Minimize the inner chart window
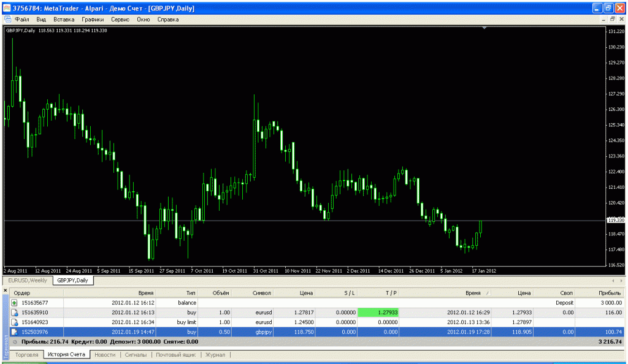The height and width of the screenshot is (364, 628). click(x=602, y=20)
